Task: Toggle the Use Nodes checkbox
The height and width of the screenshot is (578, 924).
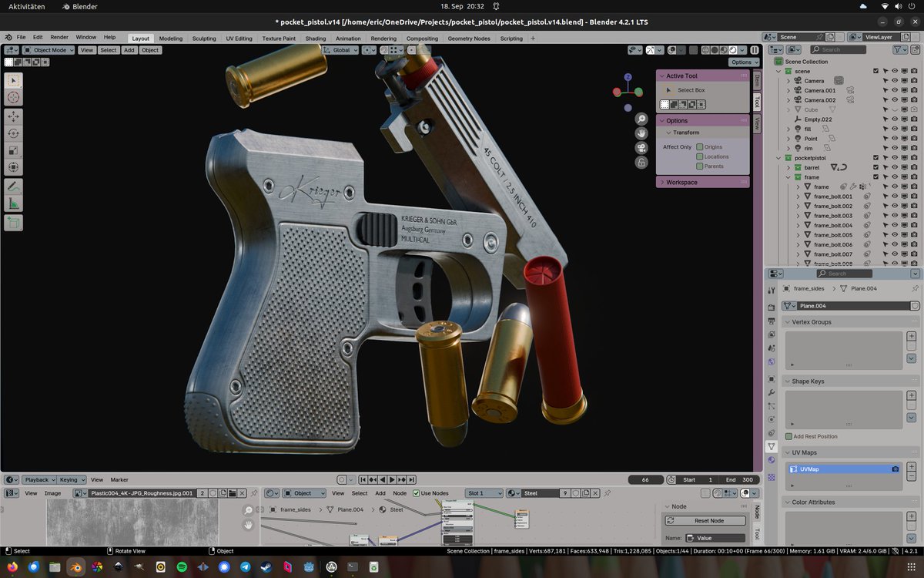Action: 417,493
